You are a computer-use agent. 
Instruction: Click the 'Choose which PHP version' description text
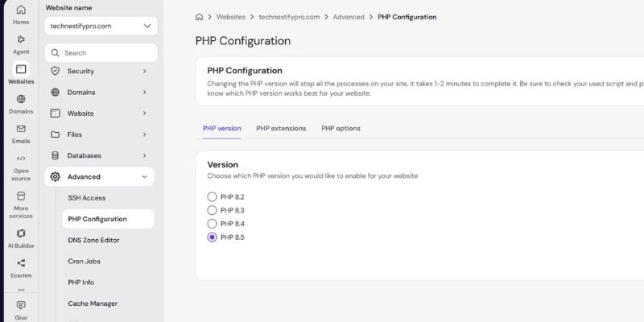[x=312, y=175]
